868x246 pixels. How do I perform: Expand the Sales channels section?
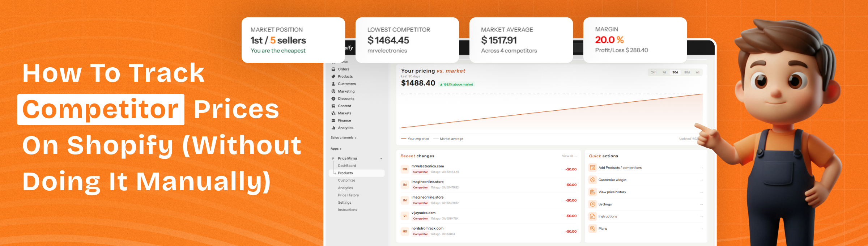click(344, 137)
